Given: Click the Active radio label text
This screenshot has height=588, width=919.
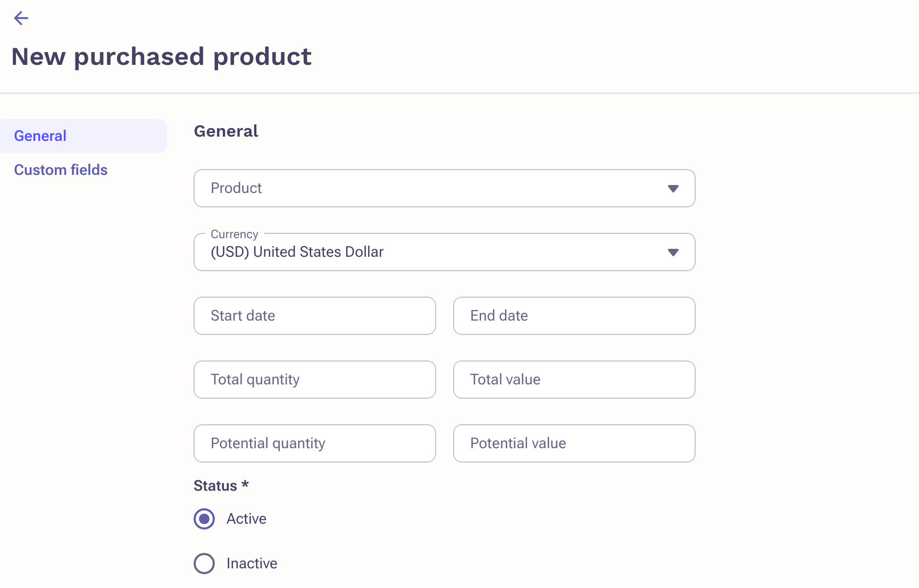Looking at the screenshot, I should point(246,519).
